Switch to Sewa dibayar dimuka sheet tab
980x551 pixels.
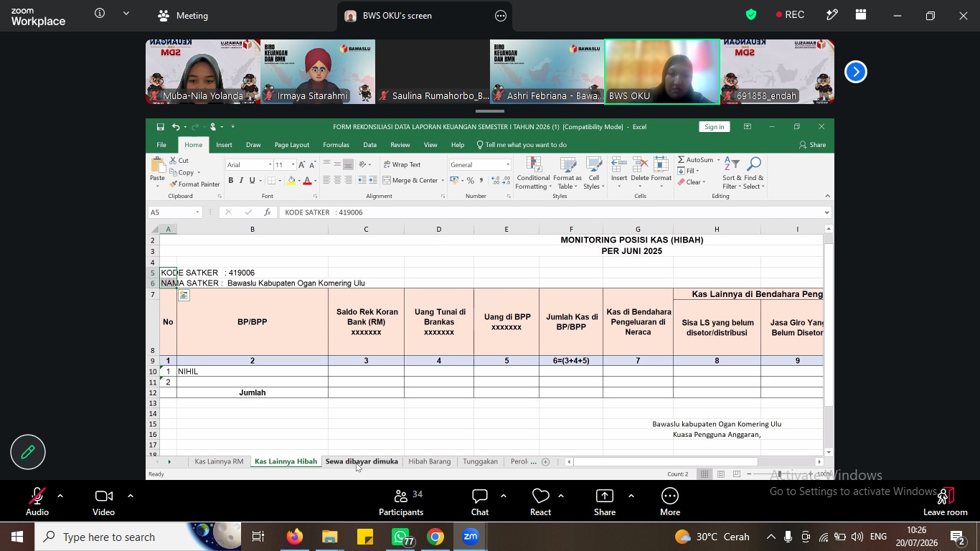coord(362,461)
